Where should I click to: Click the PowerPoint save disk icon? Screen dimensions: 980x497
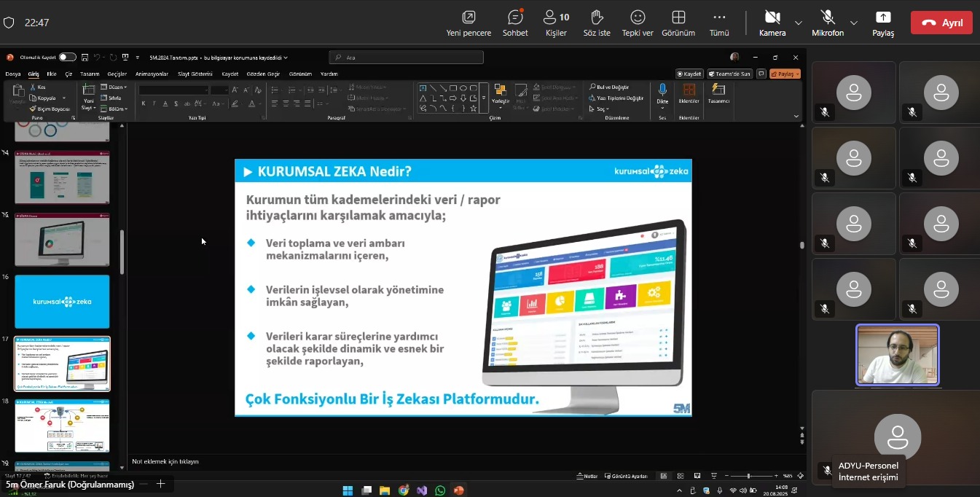point(85,57)
